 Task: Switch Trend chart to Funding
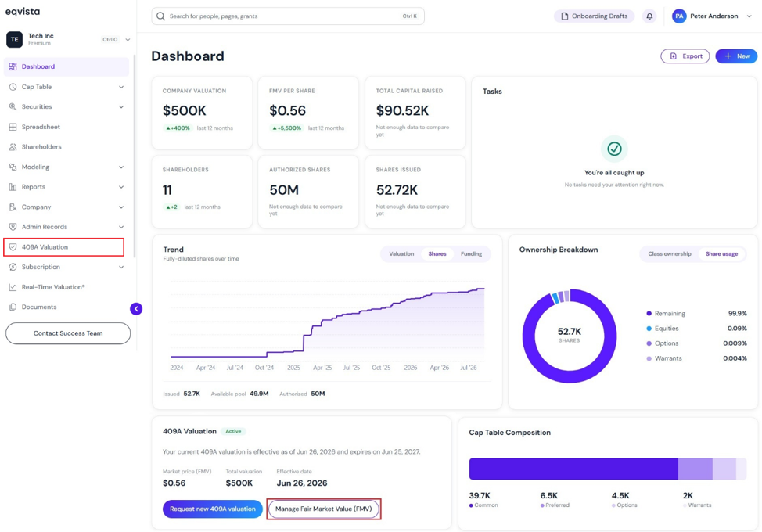click(x=472, y=253)
